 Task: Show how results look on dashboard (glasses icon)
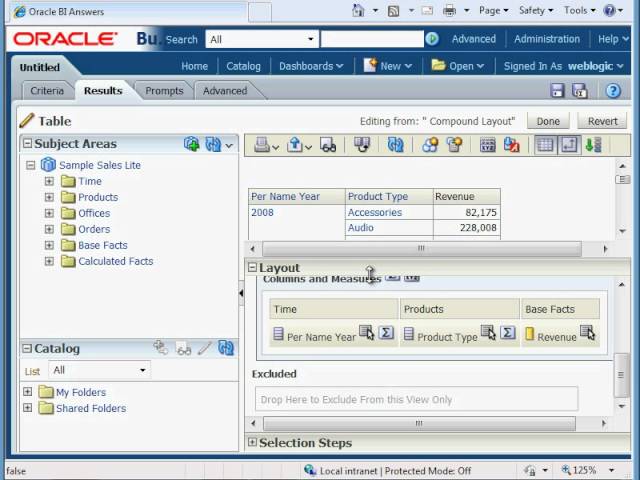click(328, 145)
